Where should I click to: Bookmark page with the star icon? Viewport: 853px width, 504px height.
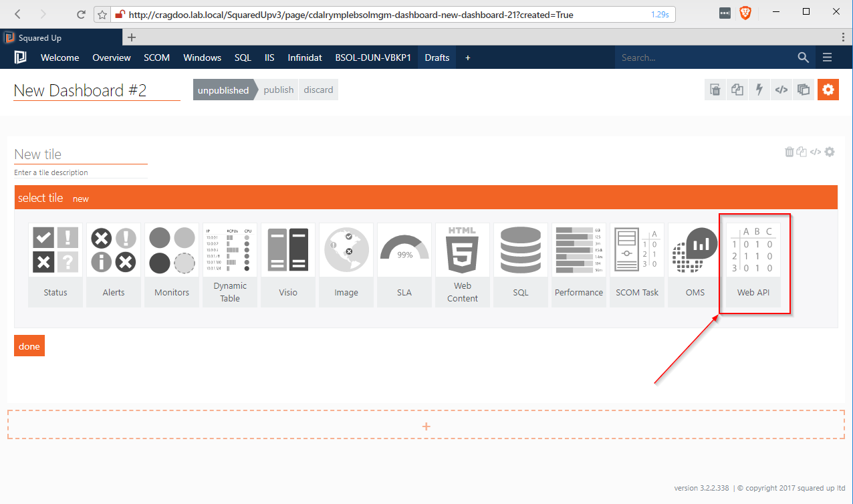102,14
